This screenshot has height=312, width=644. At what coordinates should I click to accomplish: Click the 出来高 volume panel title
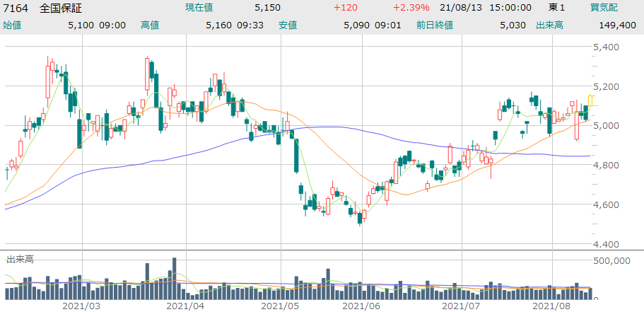click(20, 260)
